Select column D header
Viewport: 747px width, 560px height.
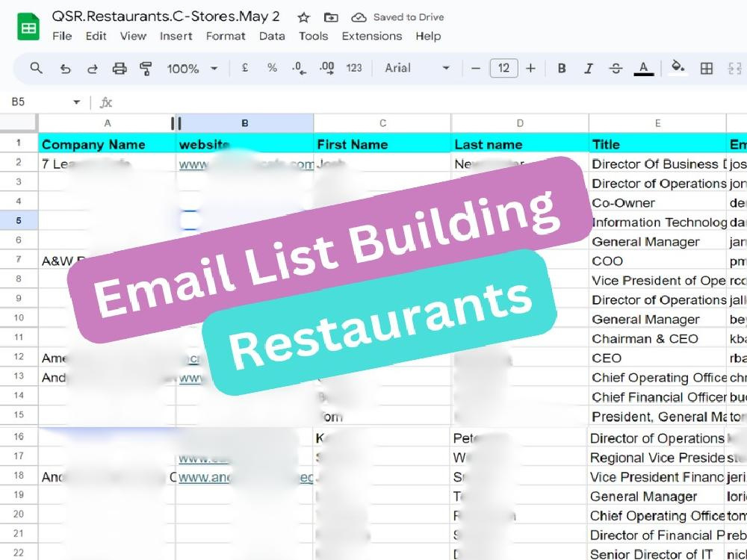point(520,123)
